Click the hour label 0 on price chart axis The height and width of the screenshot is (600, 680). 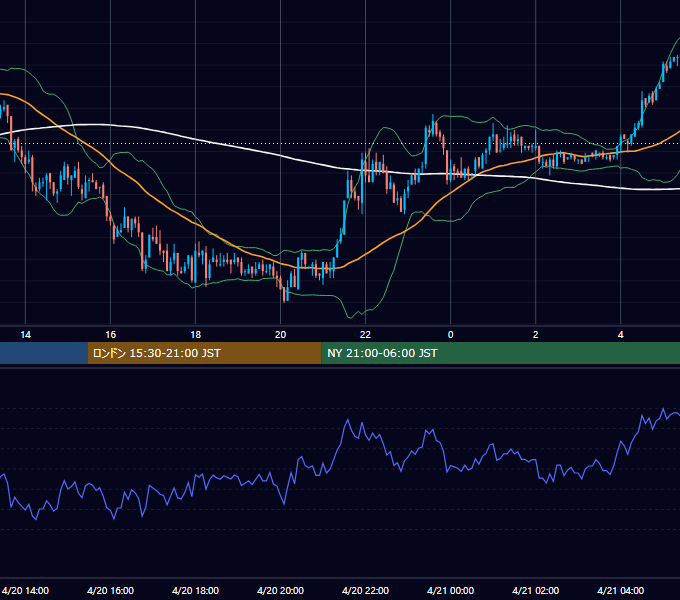point(451,335)
